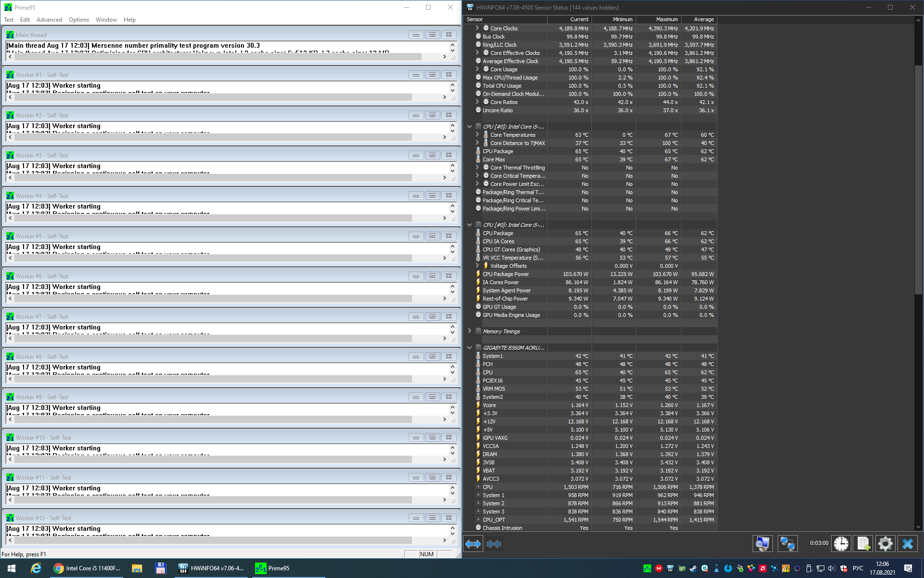Viewport: 924px width, 578px height.
Task: Click the CPU Package Power lightning icon
Action: (x=478, y=274)
